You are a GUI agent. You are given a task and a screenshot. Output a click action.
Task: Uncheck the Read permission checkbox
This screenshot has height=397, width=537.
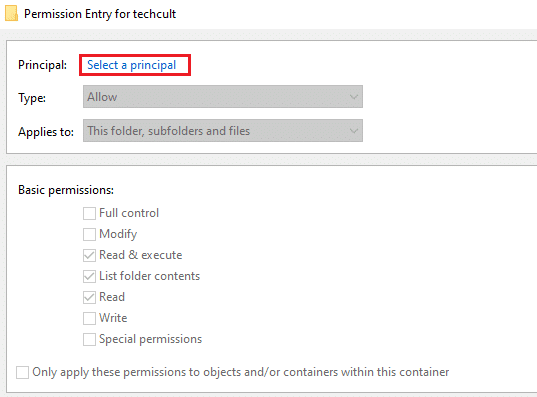point(89,297)
